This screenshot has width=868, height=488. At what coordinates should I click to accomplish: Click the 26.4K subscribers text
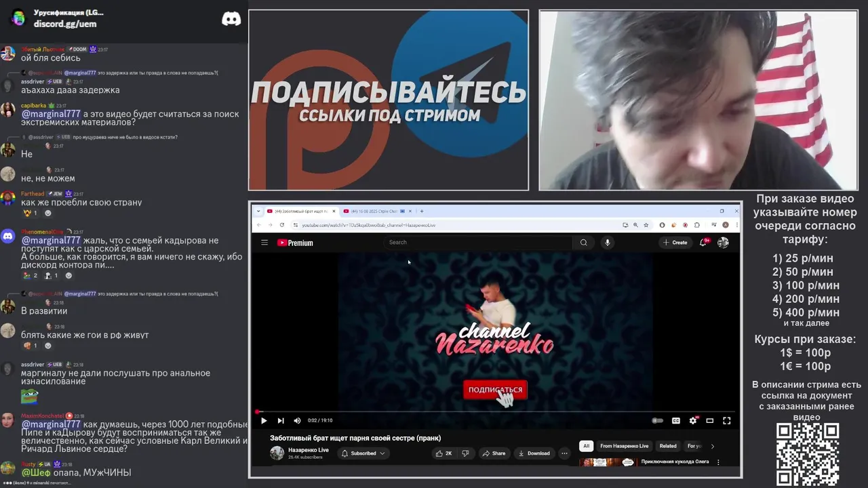305,457
